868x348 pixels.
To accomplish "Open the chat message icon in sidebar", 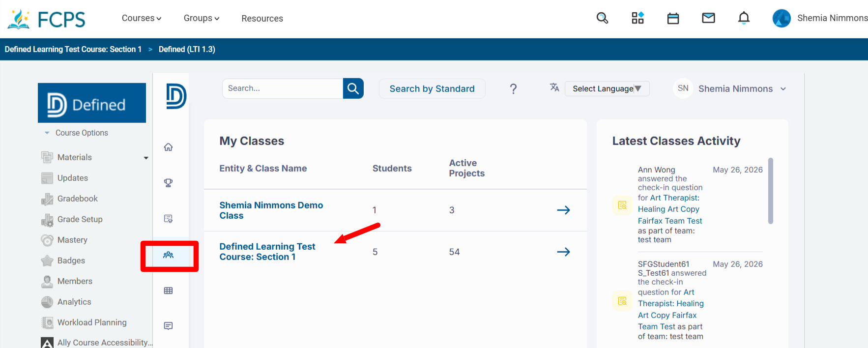I will 168,326.
